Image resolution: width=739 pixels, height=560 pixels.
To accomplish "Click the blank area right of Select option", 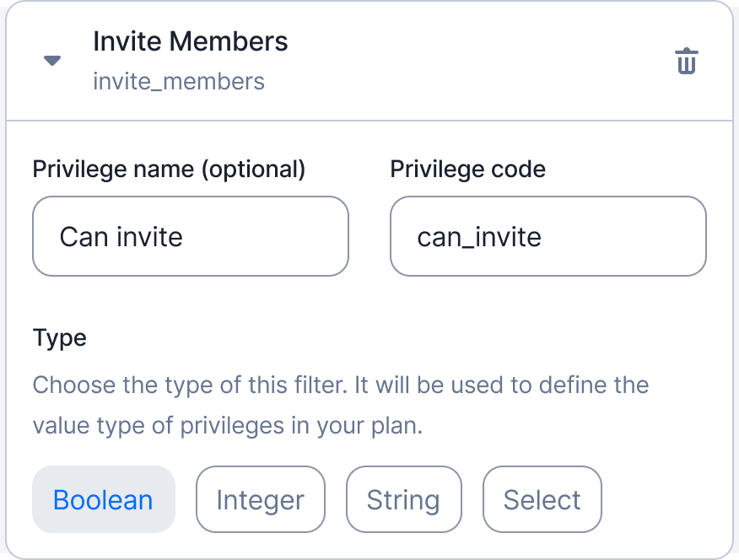I will pos(665,499).
